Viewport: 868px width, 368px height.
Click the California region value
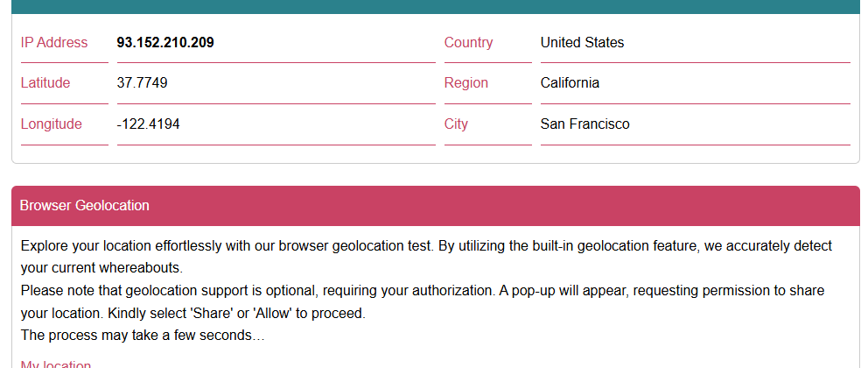click(x=570, y=83)
